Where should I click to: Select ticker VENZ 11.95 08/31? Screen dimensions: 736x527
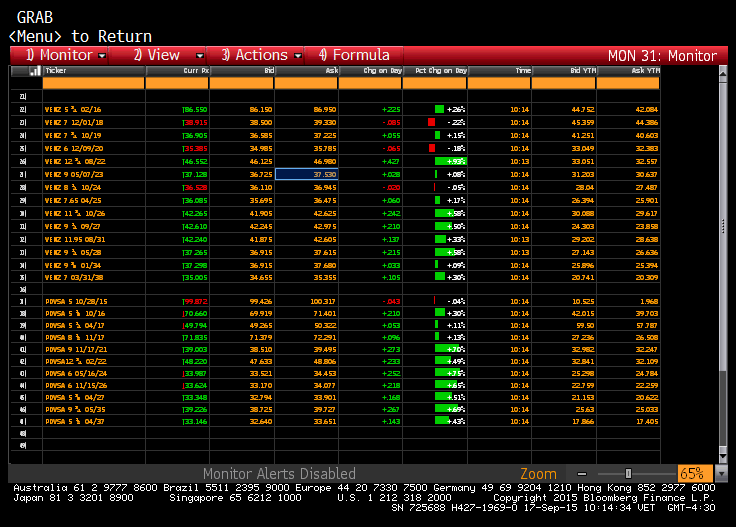click(75, 239)
